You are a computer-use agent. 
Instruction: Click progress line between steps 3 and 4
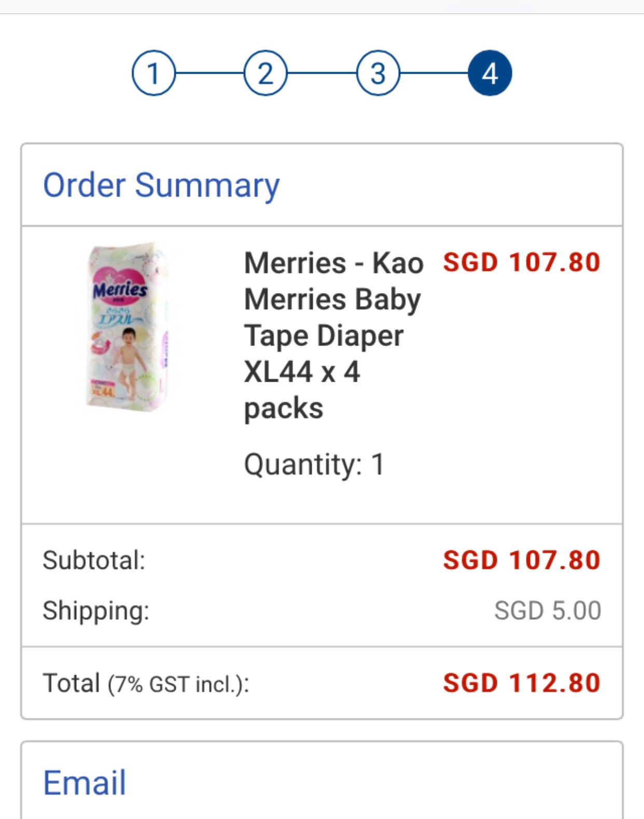coord(433,73)
